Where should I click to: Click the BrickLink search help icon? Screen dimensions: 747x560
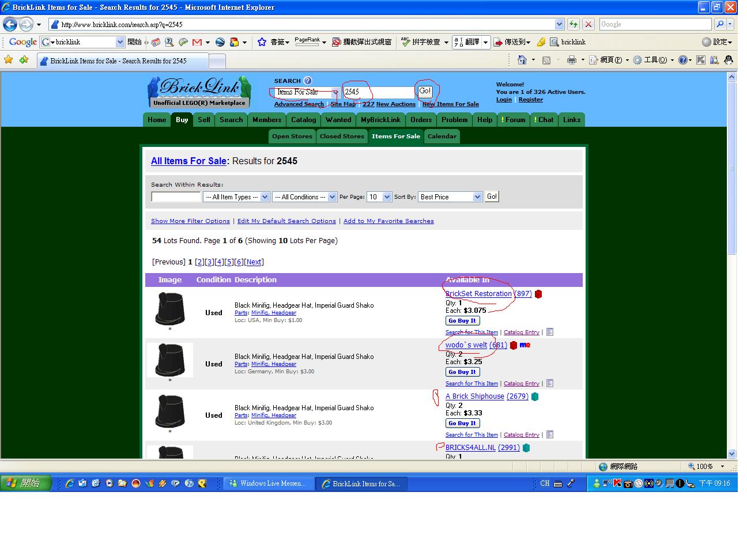[308, 81]
